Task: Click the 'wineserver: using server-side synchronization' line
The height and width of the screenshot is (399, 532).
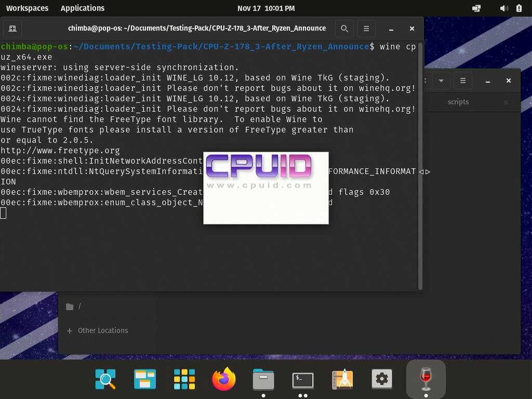Action: pos(120,68)
